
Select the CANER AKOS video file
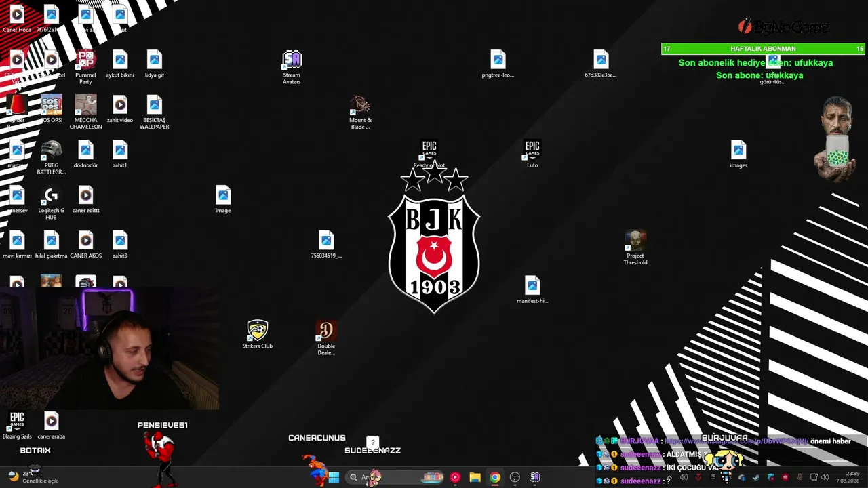(85, 245)
